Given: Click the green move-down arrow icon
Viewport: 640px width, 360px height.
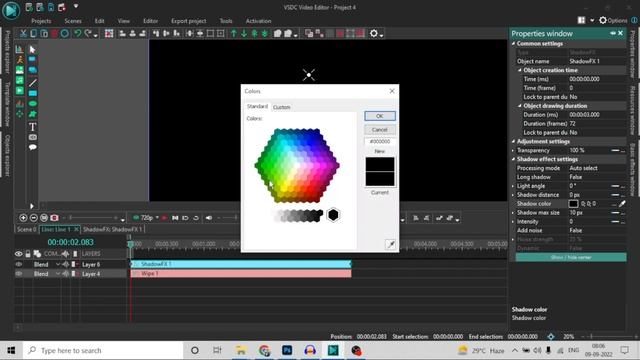Looking at the screenshot, I should point(244,33).
